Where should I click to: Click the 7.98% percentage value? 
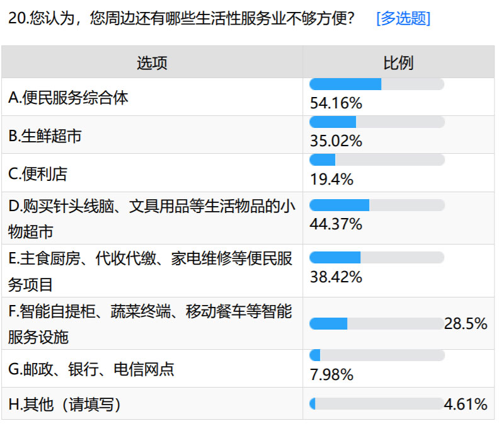(x=332, y=375)
